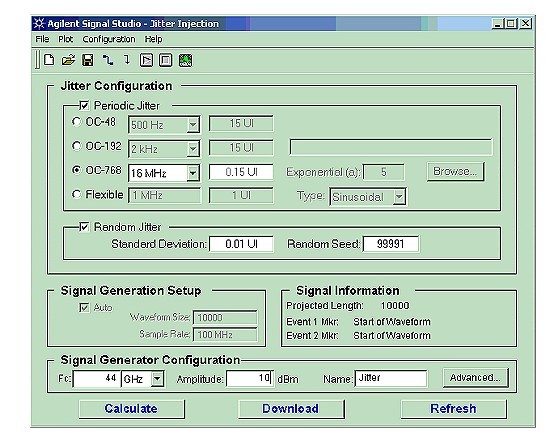Click the green spectrum plot icon

coord(185,60)
